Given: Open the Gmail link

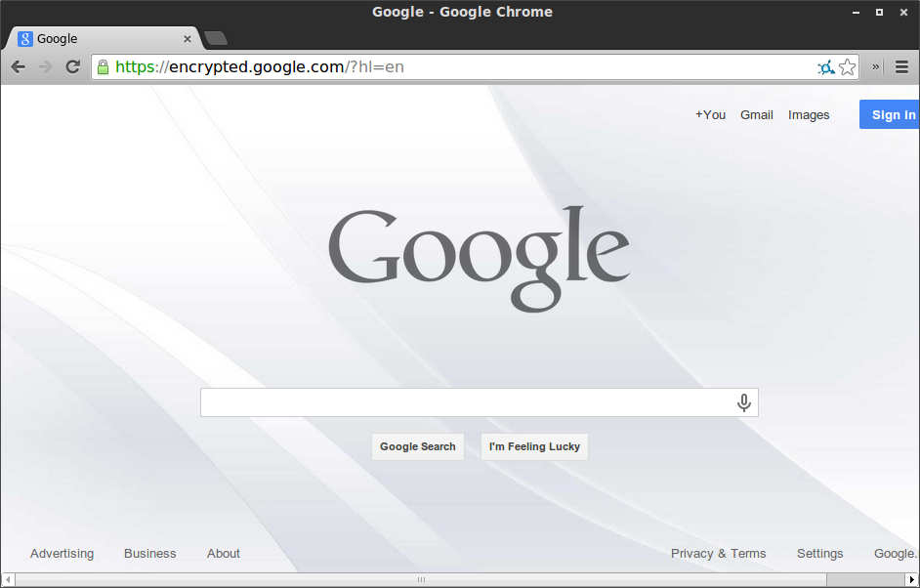Looking at the screenshot, I should click(756, 115).
